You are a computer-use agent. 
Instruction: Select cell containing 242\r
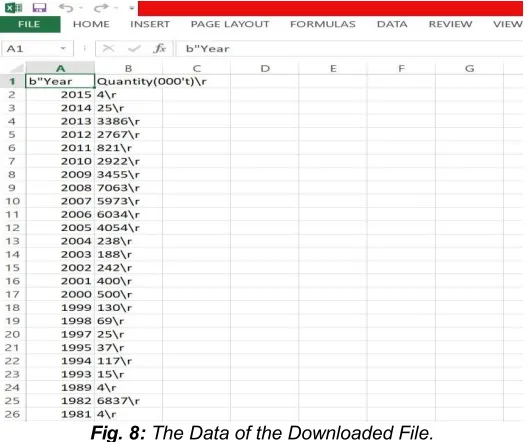click(128, 268)
